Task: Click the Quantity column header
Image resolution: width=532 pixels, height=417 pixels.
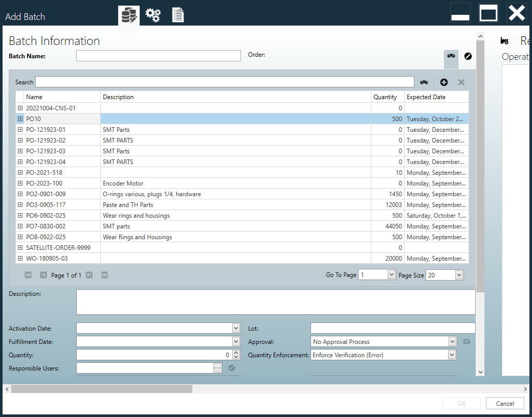Action: tap(387, 97)
